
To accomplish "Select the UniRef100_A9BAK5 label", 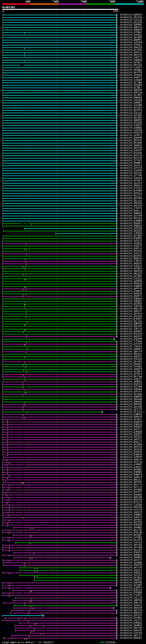I will 131,98.
